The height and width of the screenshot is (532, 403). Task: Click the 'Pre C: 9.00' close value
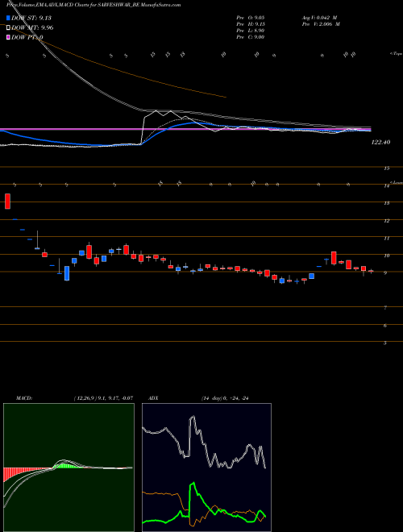click(251, 37)
